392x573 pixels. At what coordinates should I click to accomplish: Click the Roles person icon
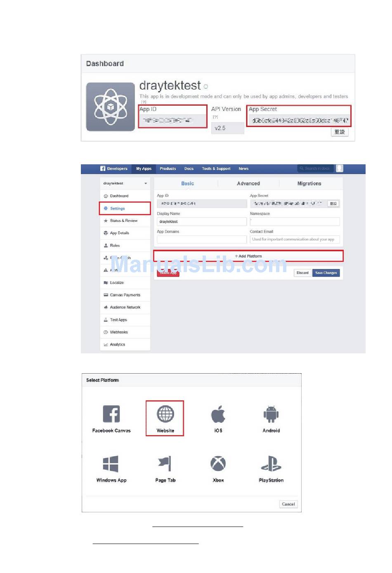tap(106, 246)
